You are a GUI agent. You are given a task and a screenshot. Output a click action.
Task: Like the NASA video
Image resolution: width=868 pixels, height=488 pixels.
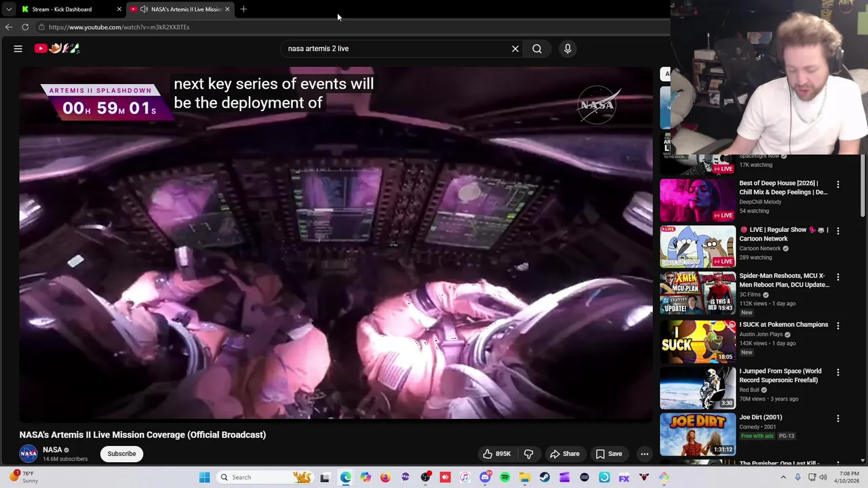coord(496,454)
